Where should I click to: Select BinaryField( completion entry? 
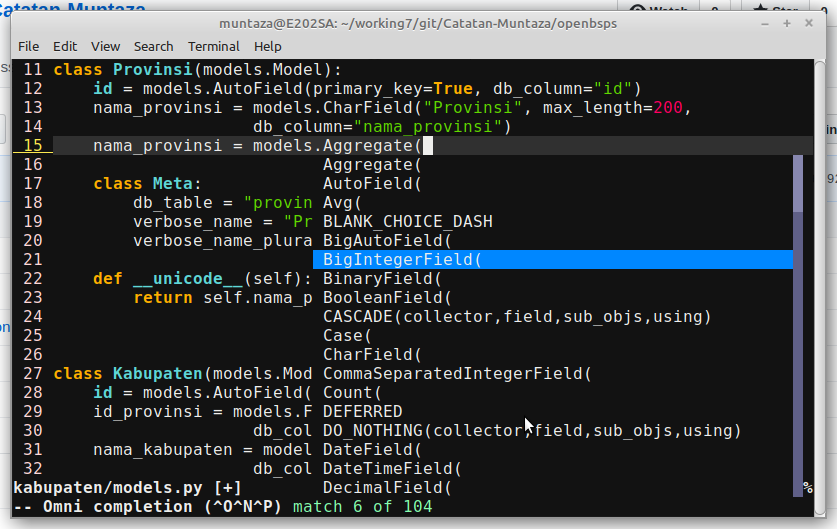[552, 279]
